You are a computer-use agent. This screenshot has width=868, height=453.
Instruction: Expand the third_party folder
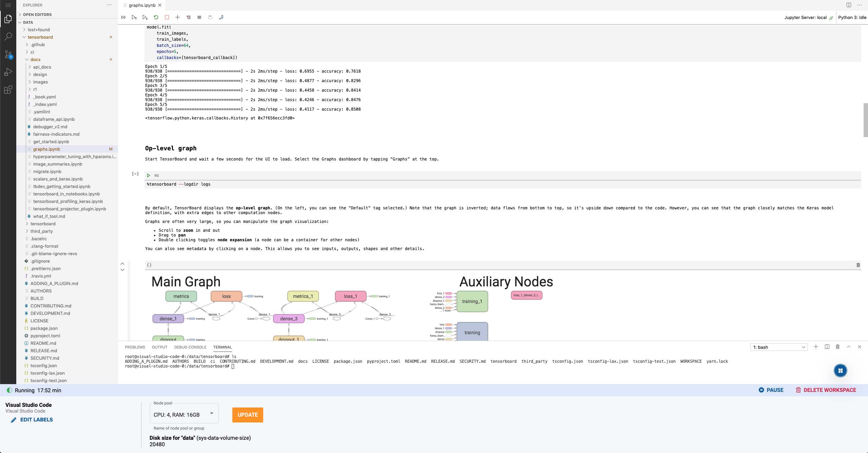pos(41,231)
